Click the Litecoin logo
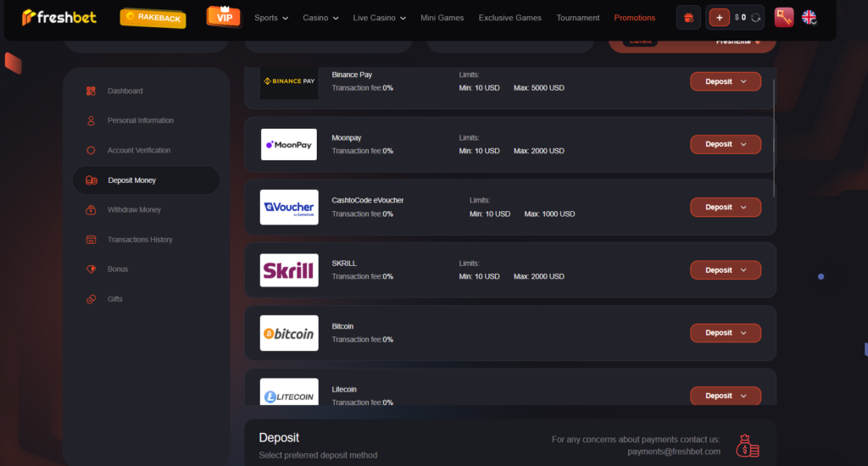Image resolution: width=868 pixels, height=466 pixels. tap(289, 391)
